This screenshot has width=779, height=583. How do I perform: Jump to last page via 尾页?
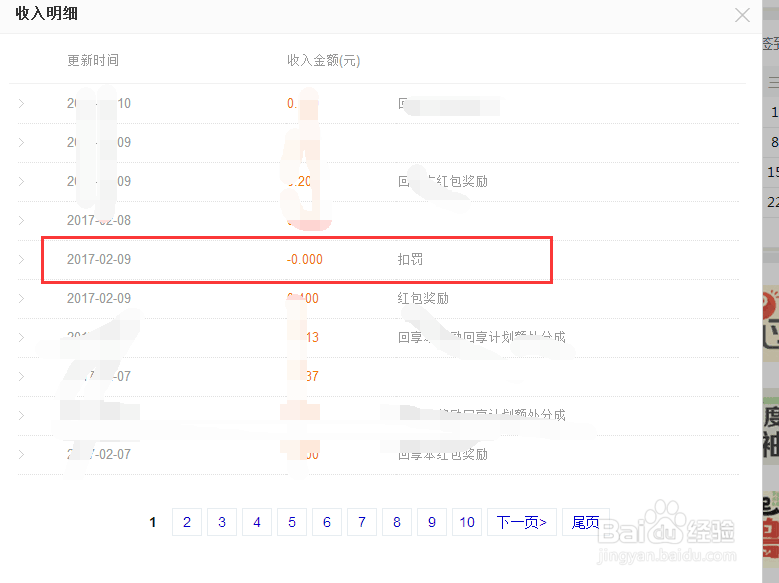pos(586,522)
